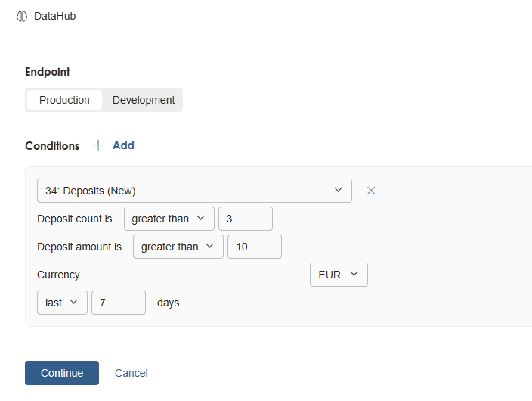Viewport: 532px width, 401px height.
Task: Focus the Deposit count value field
Action: [246, 219]
